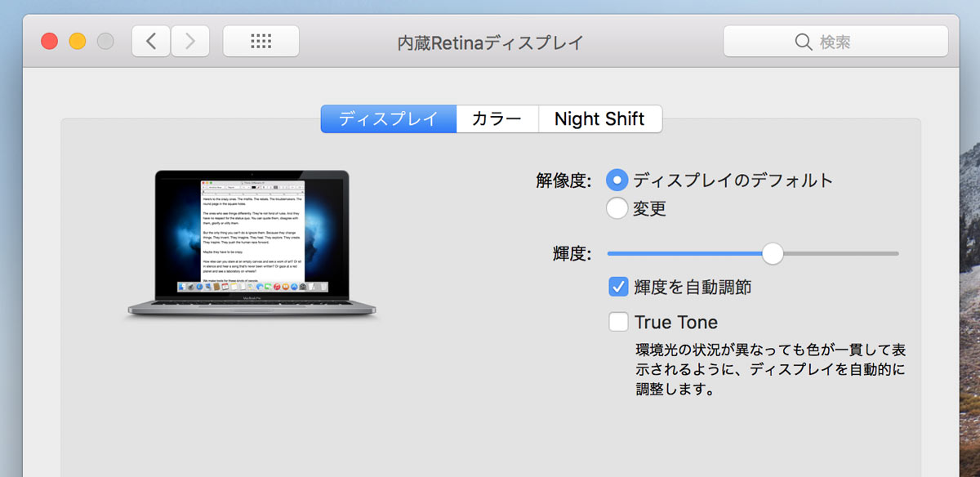Viewport: 980px width, 477px height.
Task: Click the 輝度 brightness slider knob
Action: click(773, 253)
